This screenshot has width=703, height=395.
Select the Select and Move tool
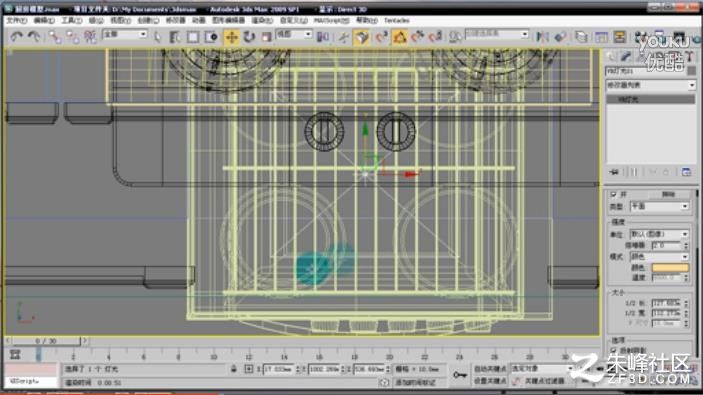231,37
